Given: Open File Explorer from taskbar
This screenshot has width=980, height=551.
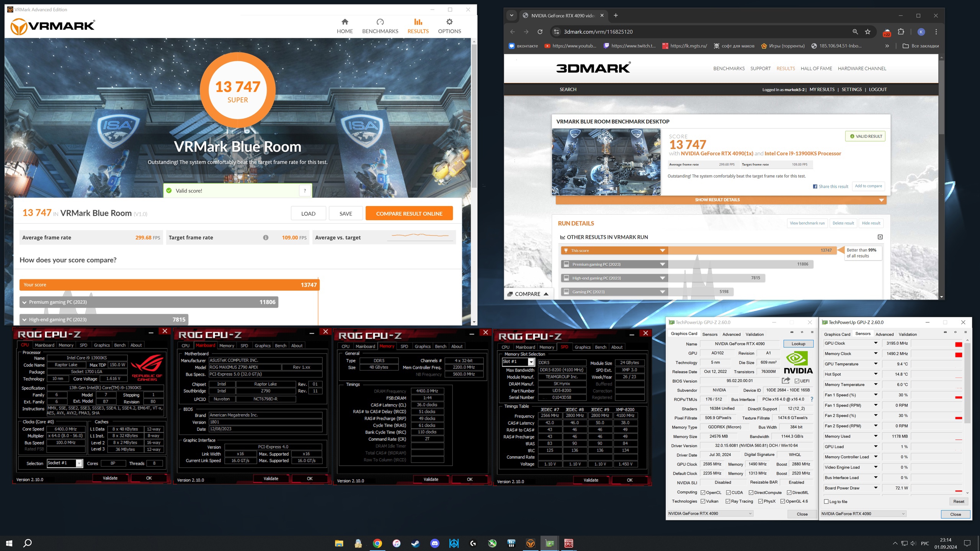Looking at the screenshot, I should (x=339, y=543).
